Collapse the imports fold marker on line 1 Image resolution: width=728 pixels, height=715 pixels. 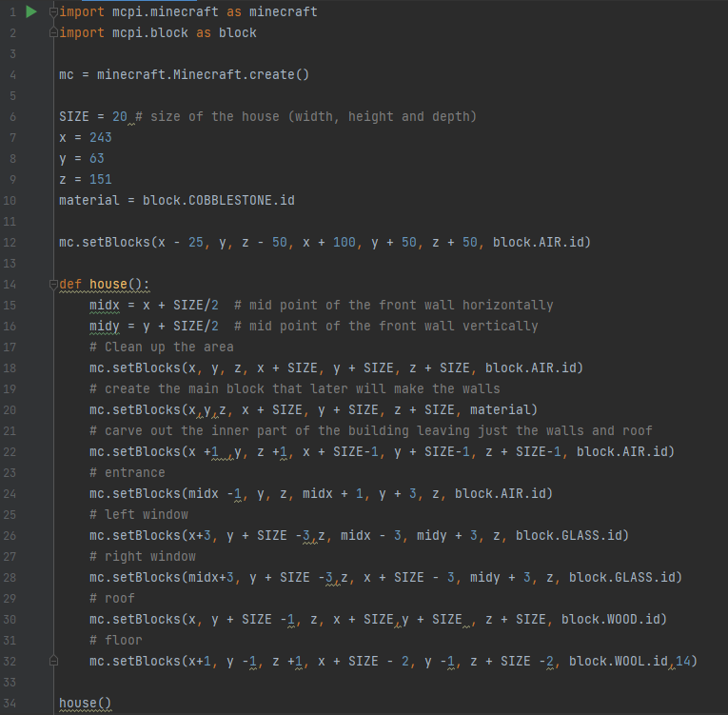pyautogui.click(x=53, y=12)
